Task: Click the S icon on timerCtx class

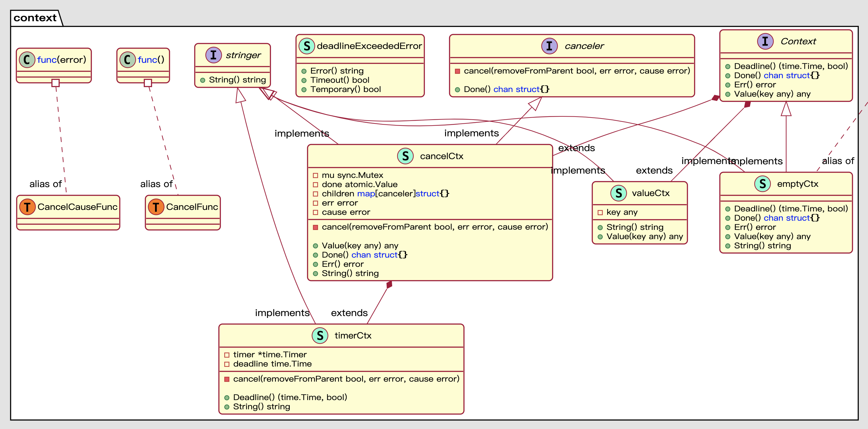Action: 320,335
